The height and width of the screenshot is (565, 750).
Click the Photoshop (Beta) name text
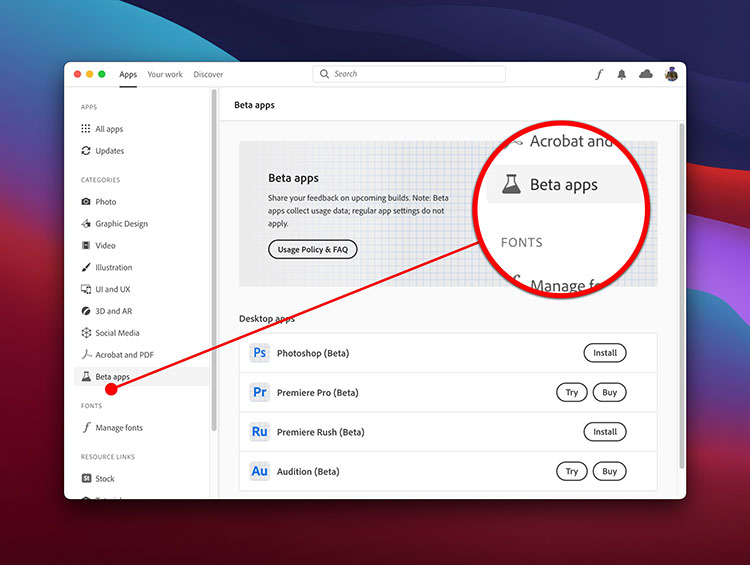(x=313, y=353)
